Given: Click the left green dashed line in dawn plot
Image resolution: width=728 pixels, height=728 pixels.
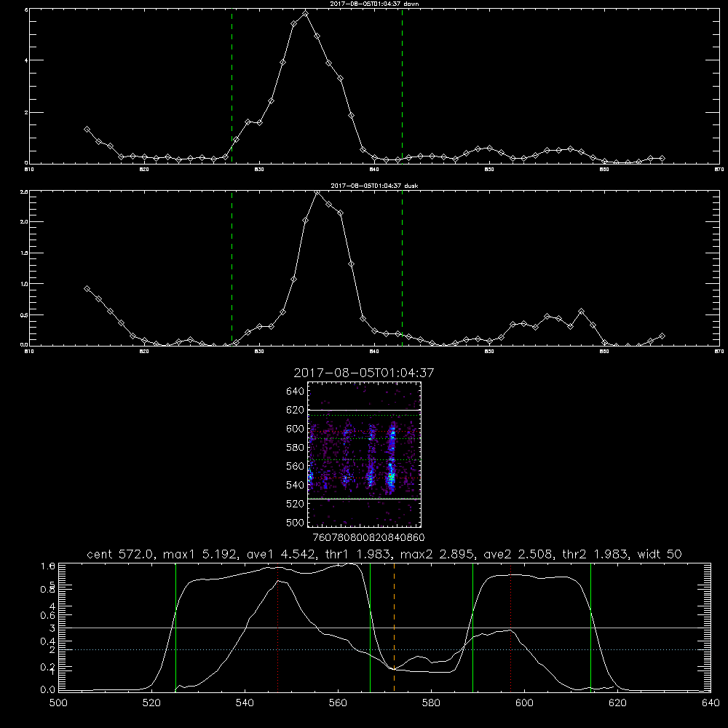Looking at the screenshot, I should [x=232, y=86].
